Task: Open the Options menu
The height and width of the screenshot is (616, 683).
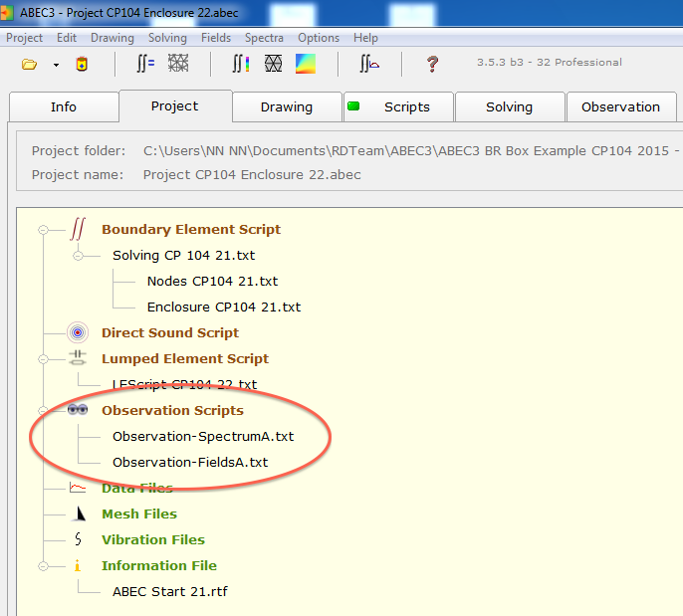Action: (x=319, y=38)
